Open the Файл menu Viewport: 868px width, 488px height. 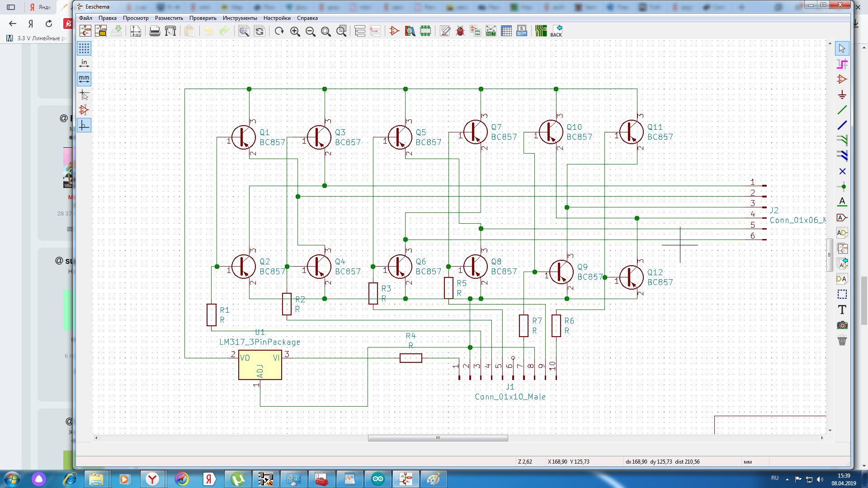point(85,18)
